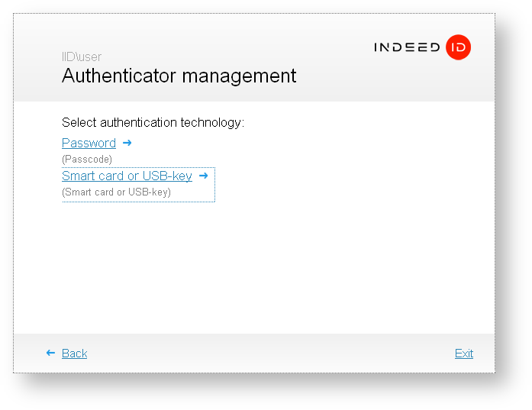532x410 pixels.
Task: Click the arrow beside Smart card or USB-key
Action: pos(204,176)
